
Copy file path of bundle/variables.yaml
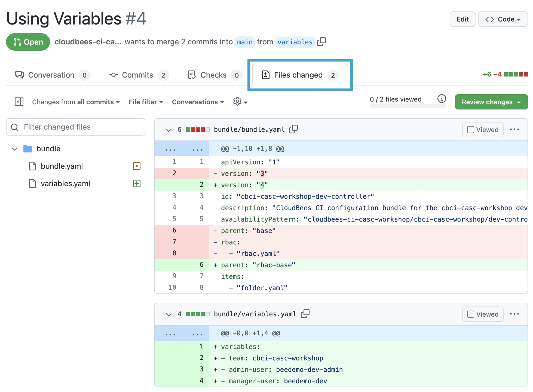pos(305,314)
